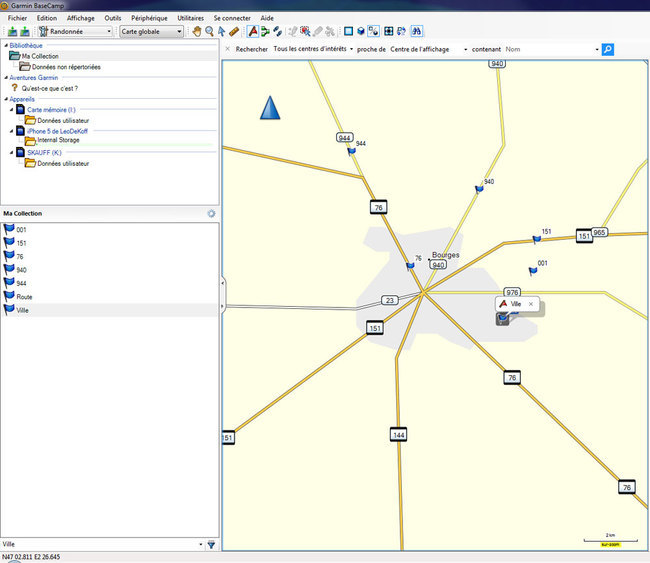Click the greyed Insert point tool

pos(293,31)
